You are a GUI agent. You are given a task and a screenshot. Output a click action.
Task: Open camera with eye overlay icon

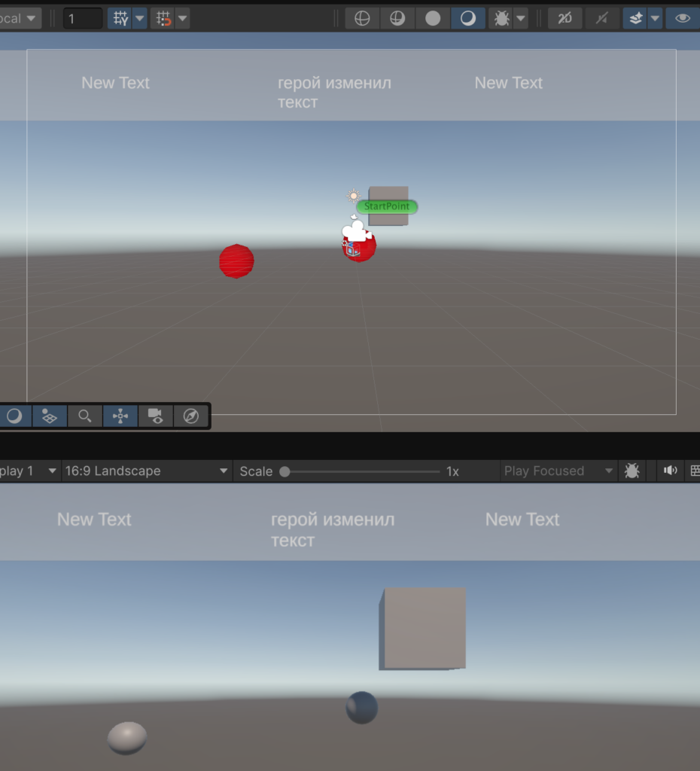[x=155, y=416]
